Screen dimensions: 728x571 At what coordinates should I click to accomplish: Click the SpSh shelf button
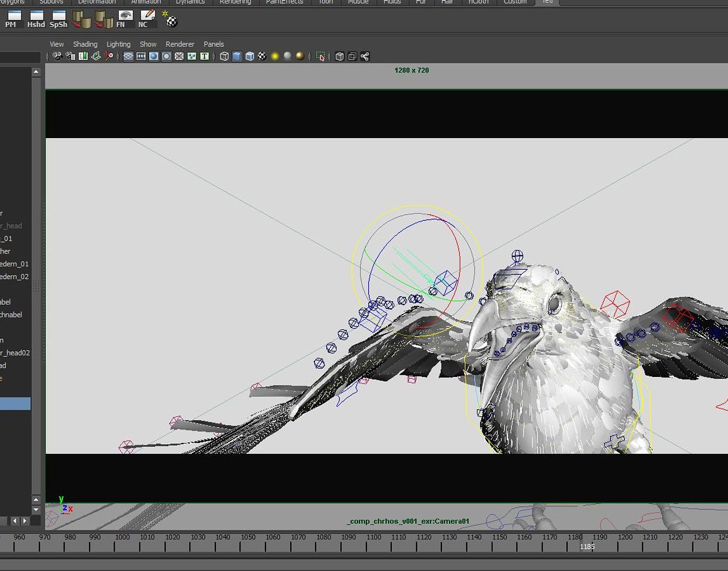(58, 19)
